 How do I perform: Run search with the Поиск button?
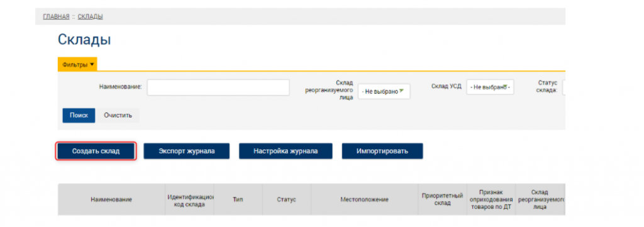click(79, 115)
